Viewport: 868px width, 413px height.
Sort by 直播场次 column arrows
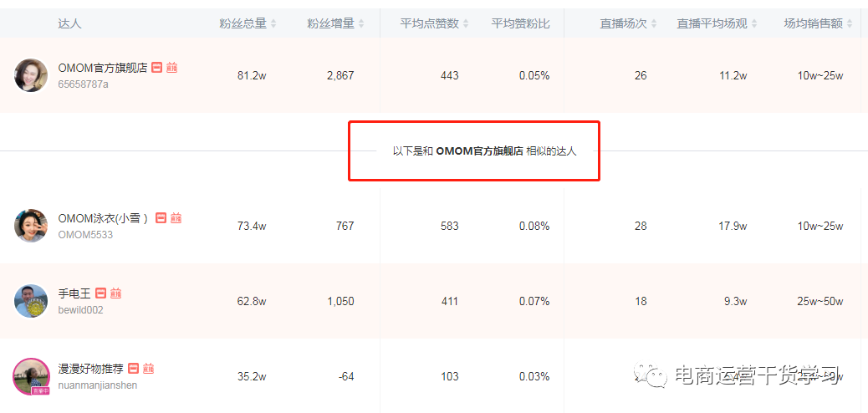point(654,23)
